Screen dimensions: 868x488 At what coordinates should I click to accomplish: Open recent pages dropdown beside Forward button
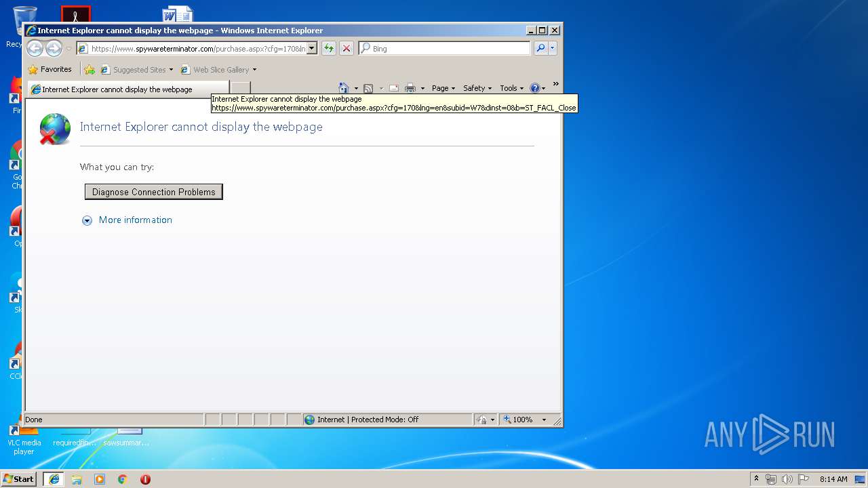pyautogui.click(x=68, y=49)
